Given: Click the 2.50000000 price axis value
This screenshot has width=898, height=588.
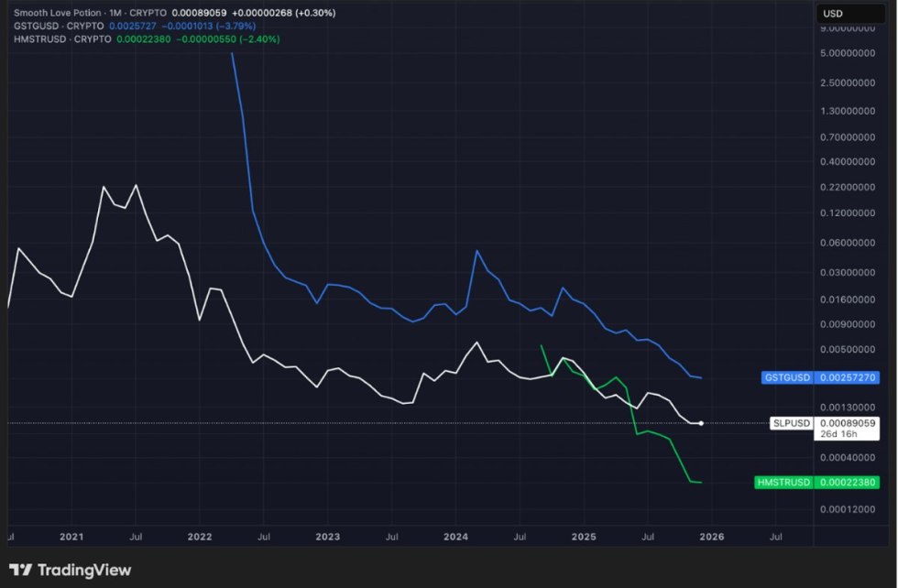Looking at the screenshot, I should click(x=848, y=82).
